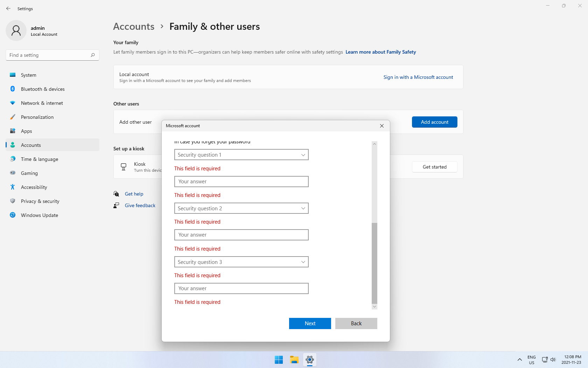Close the Microsoft account dialog
Viewport: 588px width, 368px height.
coord(382,126)
